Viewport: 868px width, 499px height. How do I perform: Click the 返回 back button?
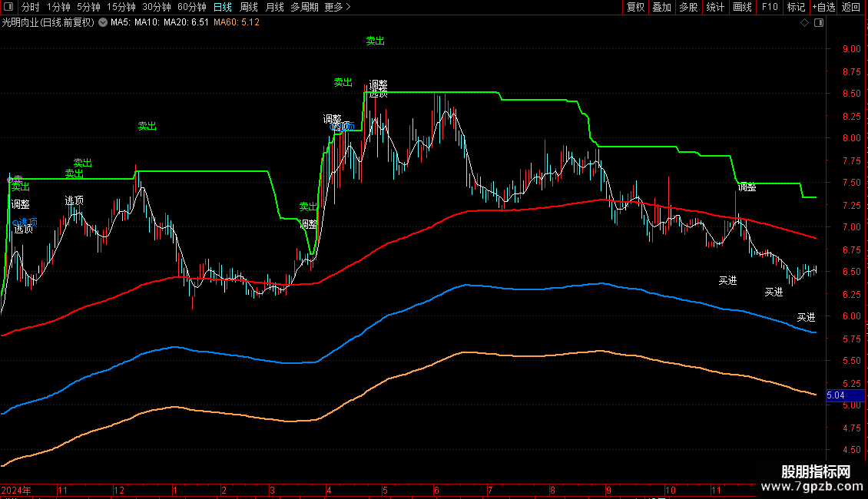[x=851, y=7]
